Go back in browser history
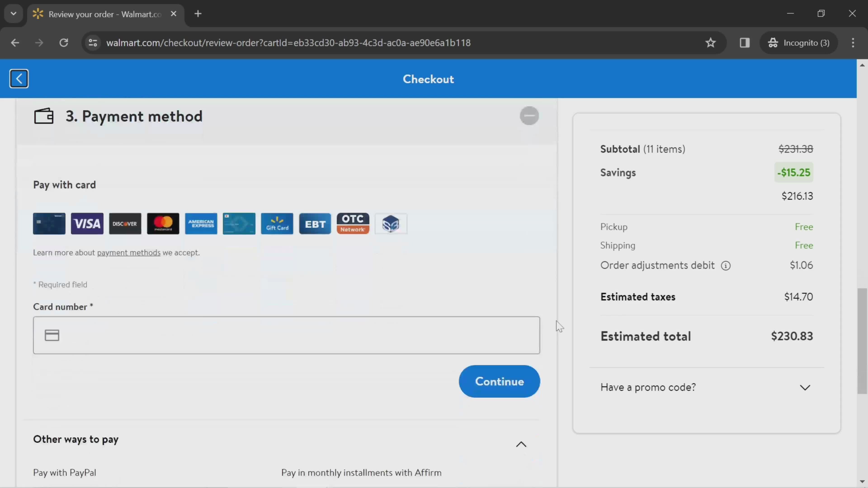Screen dimensions: 868x488 [x=15, y=43]
